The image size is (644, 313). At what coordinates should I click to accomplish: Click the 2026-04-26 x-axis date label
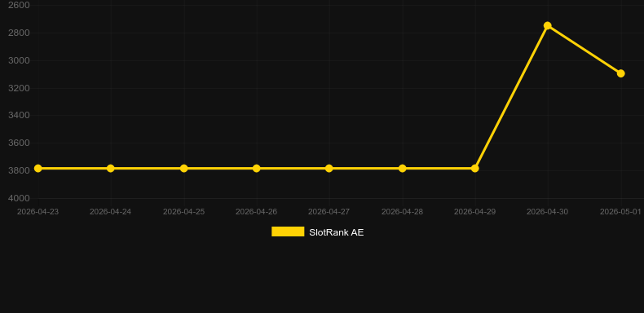point(256,212)
